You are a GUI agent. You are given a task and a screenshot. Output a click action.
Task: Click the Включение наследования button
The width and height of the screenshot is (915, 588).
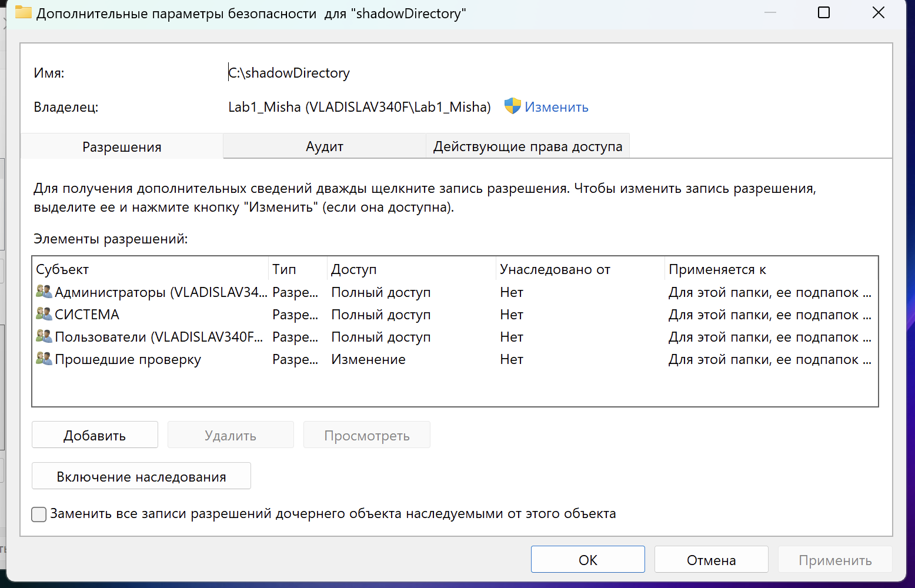pos(141,476)
